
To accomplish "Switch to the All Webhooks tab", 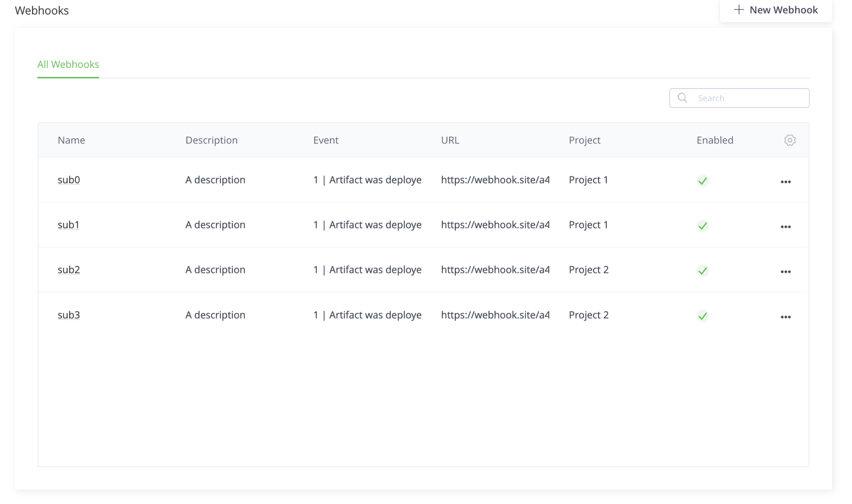I will pyautogui.click(x=68, y=64).
